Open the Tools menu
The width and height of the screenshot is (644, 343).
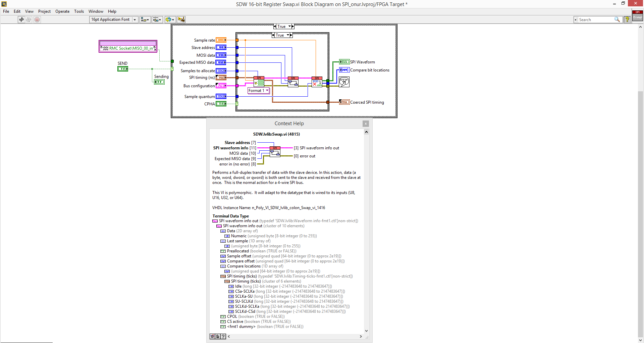click(x=79, y=11)
